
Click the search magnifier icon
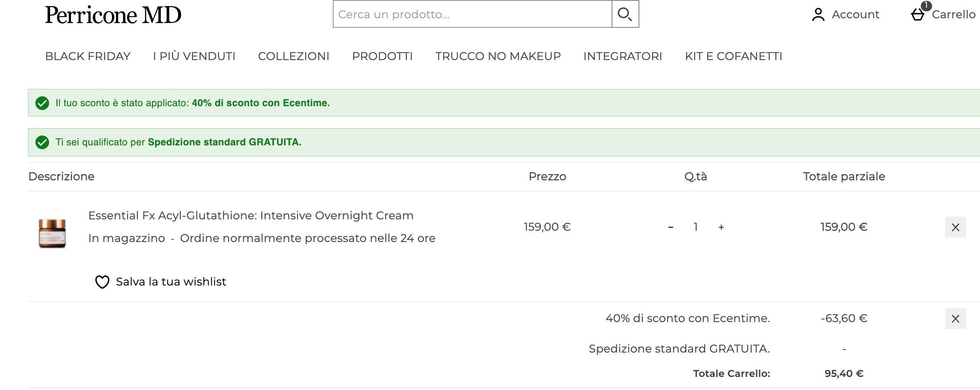pos(625,14)
